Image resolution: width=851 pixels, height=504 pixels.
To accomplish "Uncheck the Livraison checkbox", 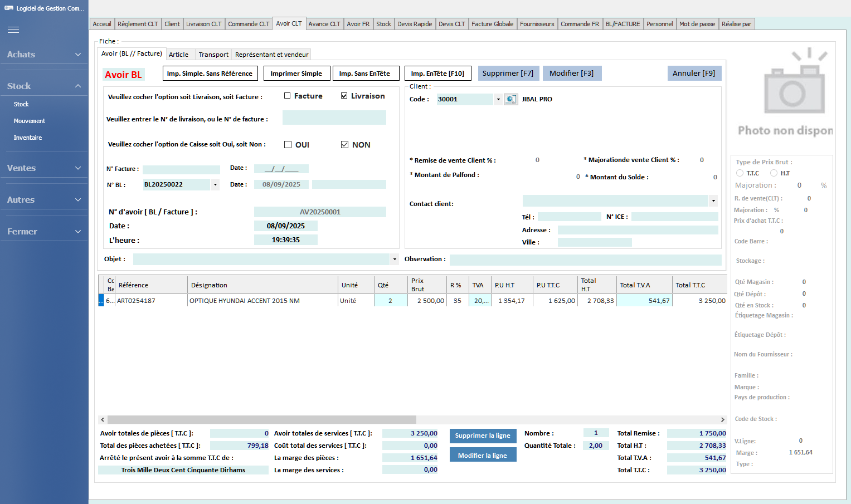I will point(344,96).
